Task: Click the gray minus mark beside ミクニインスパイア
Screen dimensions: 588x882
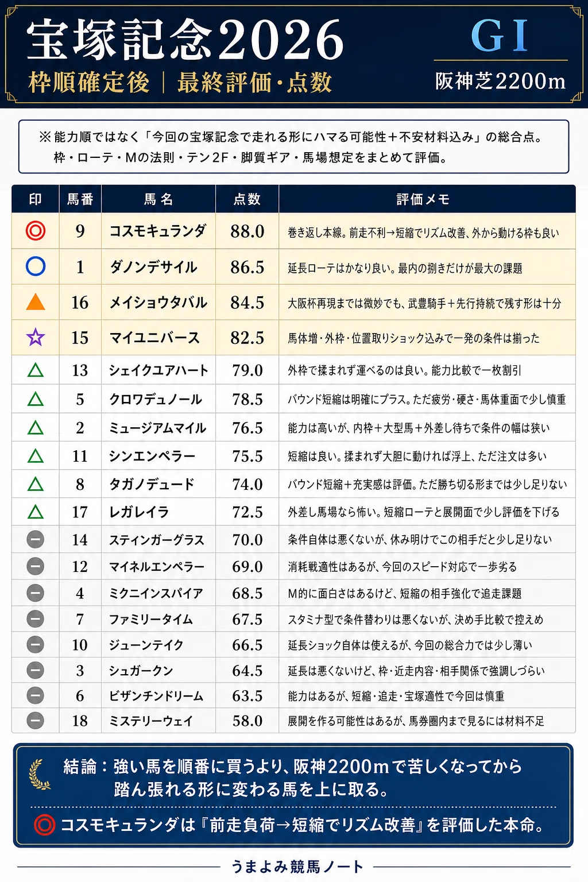Action: (x=36, y=593)
